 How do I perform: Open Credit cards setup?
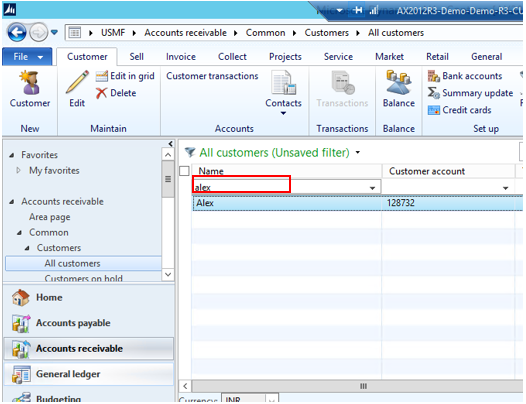click(460, 110)
